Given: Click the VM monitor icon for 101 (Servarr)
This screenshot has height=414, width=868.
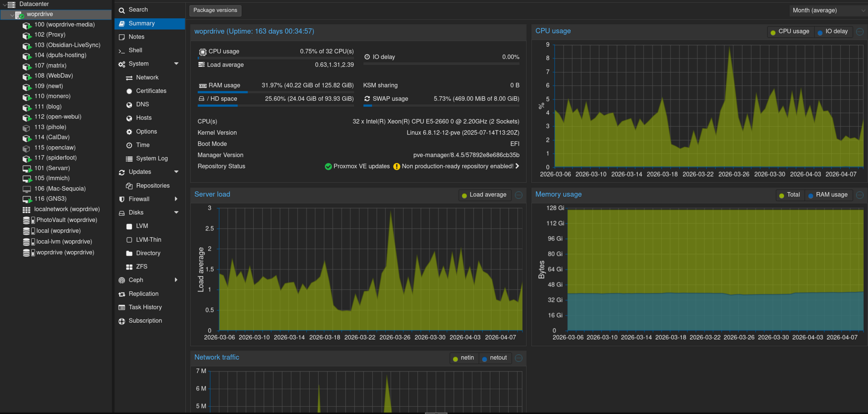Looking at the screenshot, I should coord(27,169).
